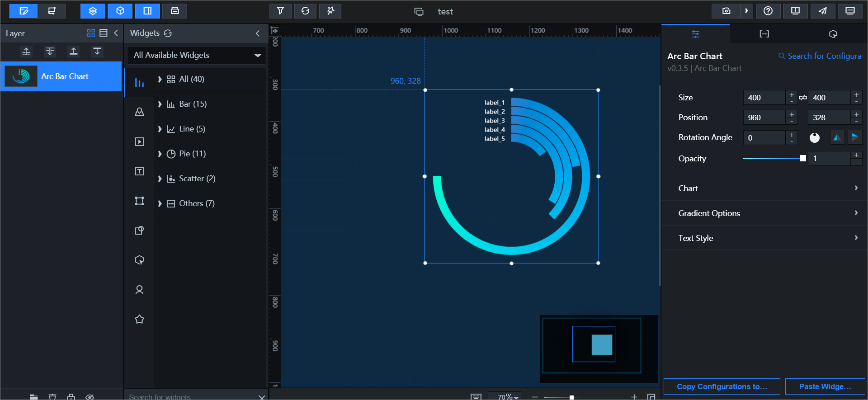868x400 pixels.
Task: Click the snapshot camera icon
Action: click(x=726, y=11)
